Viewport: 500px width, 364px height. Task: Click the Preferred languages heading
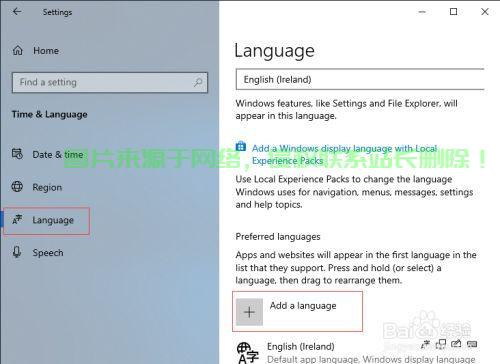[278, 237]
